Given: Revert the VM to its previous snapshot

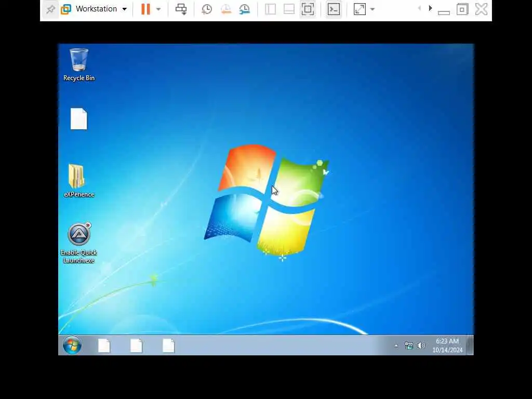Looking at the screenshot, I should pos(225,9).
